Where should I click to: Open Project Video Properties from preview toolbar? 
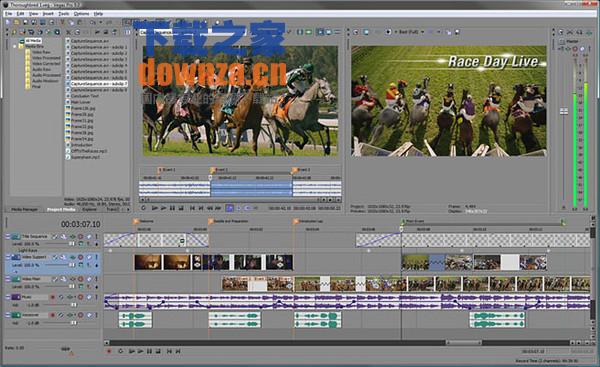[x=356, y=32]
